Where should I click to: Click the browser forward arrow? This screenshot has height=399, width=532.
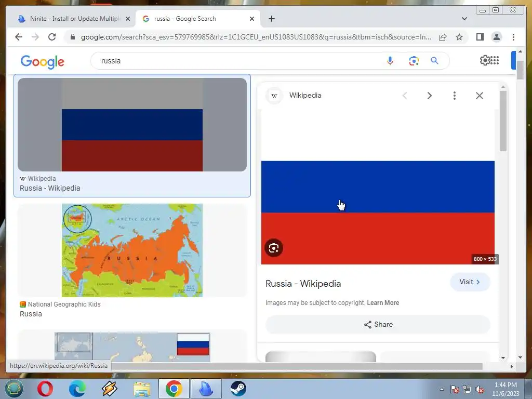[x=35, y=37]
